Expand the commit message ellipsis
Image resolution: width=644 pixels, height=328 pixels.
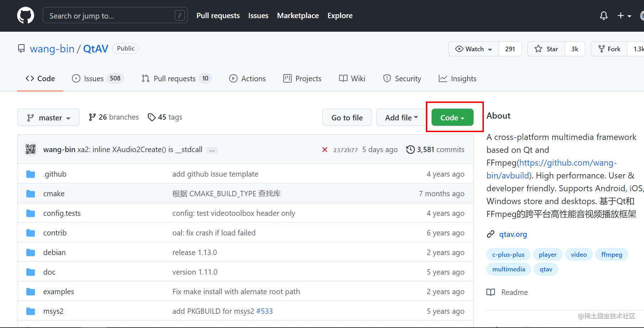click(212, 150)
